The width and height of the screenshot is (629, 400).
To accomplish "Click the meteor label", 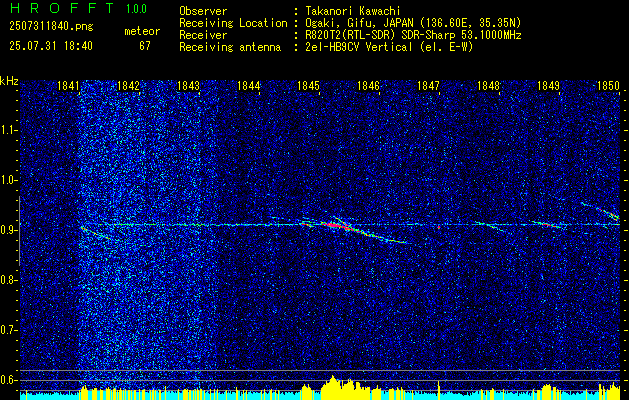I will (142, 31).
